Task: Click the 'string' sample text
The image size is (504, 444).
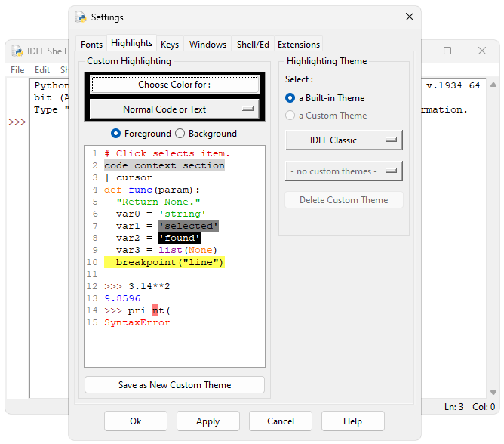Action: pyautogui.click(x=183, y=214)
